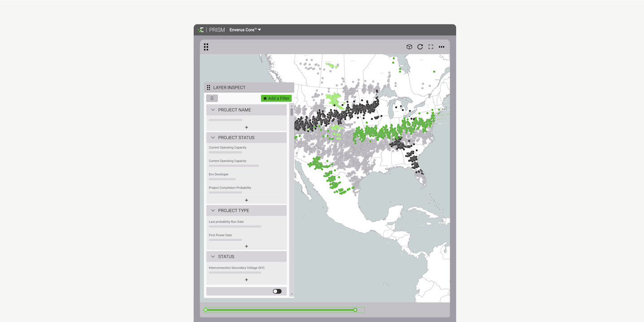Add a field under Project Status with plus

pos(246,200)
